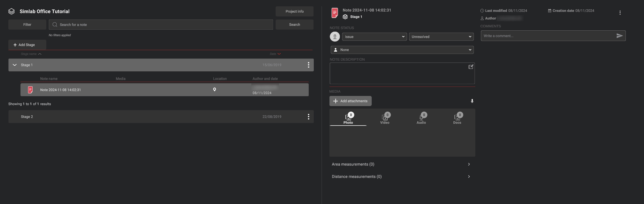Click the Author person icon

482,18
